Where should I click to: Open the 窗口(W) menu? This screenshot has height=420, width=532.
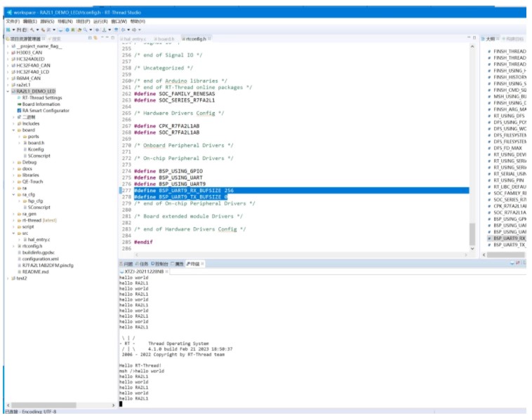[119, 21]
